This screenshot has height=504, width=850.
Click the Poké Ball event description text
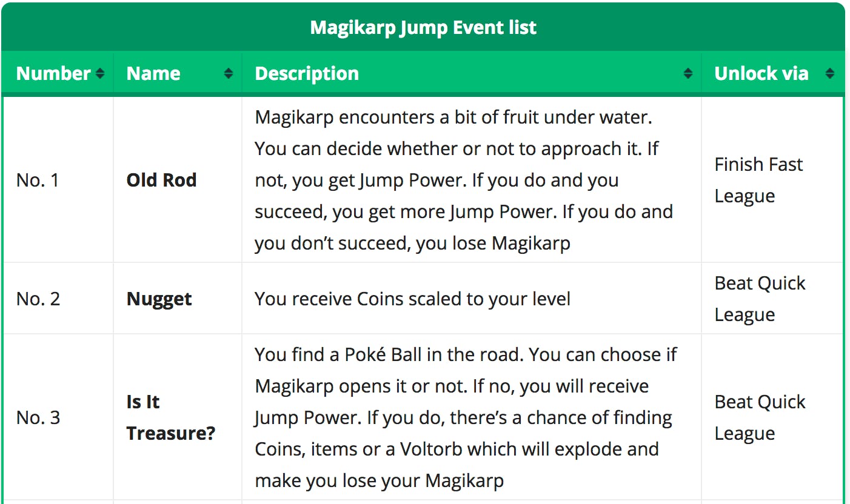tap(465, 417)
